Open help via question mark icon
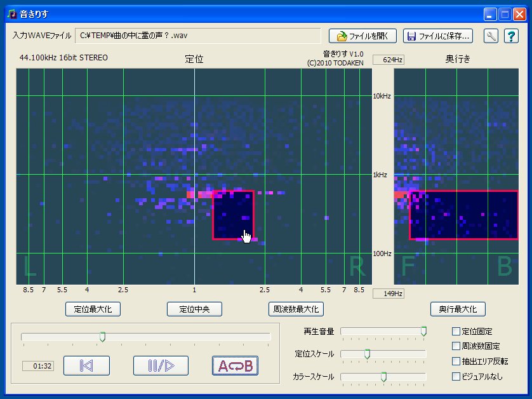This screenshot has width=532, height=399. 511,36
